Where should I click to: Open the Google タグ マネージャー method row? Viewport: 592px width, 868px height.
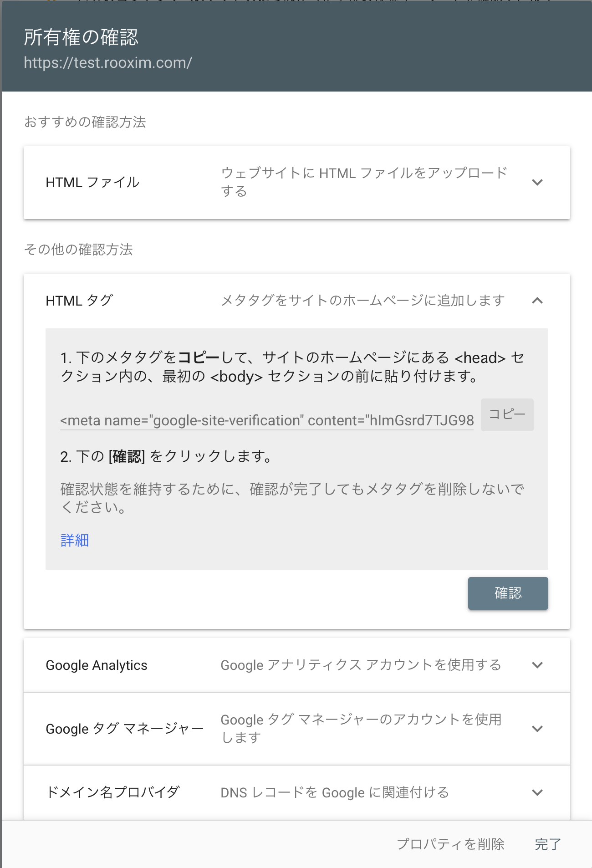125,729
